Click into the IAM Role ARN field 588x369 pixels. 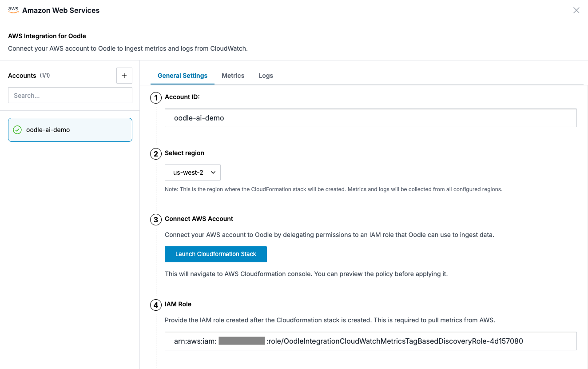tap(370, 341)
